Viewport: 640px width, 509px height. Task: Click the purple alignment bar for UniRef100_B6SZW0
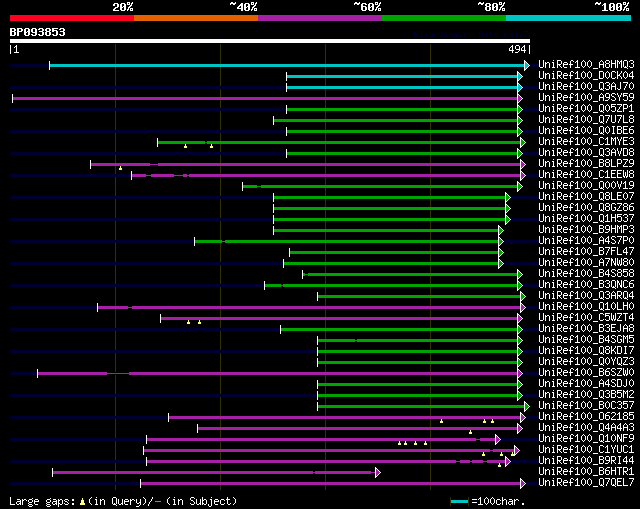point(278,373)
